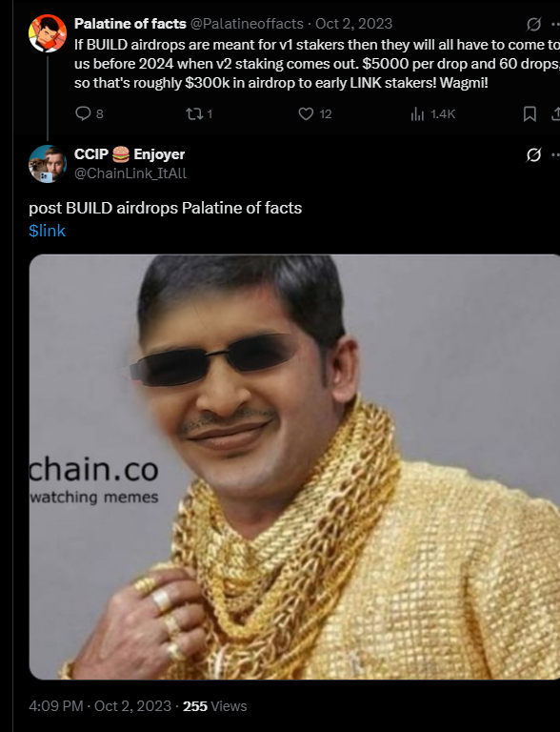Open the @ChainLink_ItAll handle
The width and height of the screenshot is (560, 732).
pos(130,173)
